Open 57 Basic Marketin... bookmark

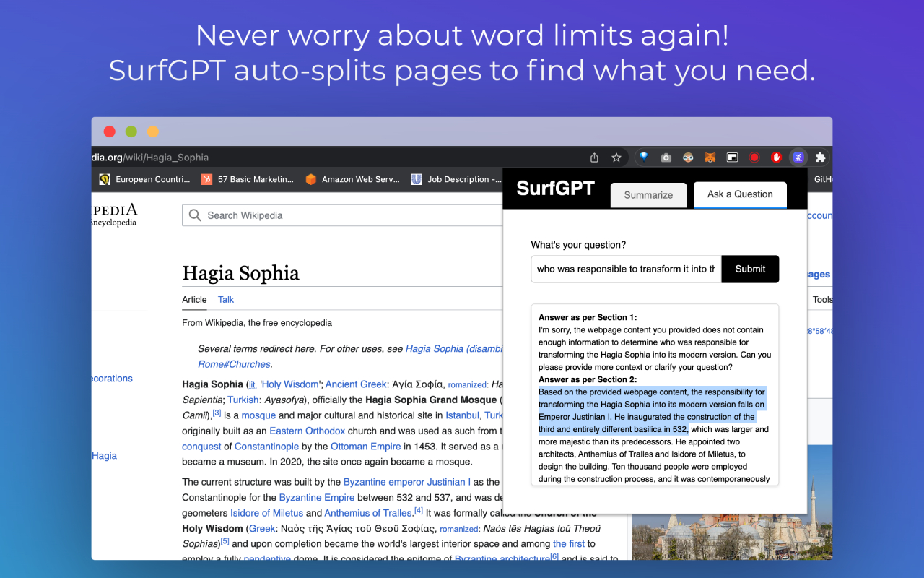point(248,179)
